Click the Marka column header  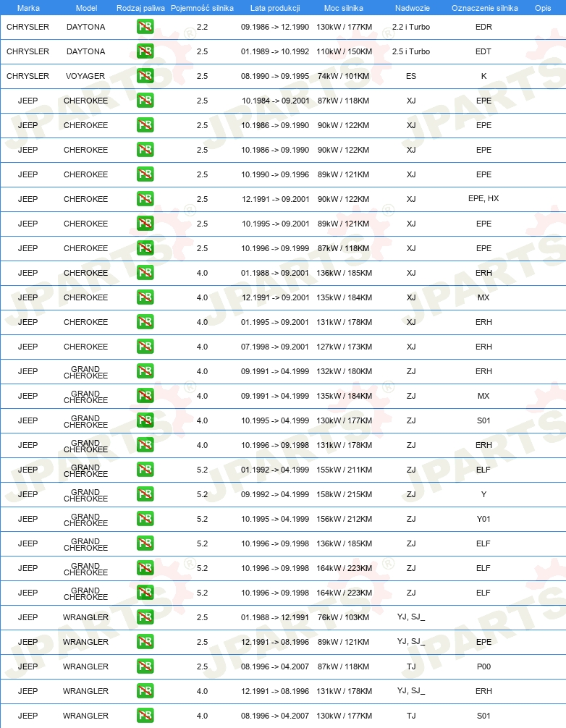[28, 8]
